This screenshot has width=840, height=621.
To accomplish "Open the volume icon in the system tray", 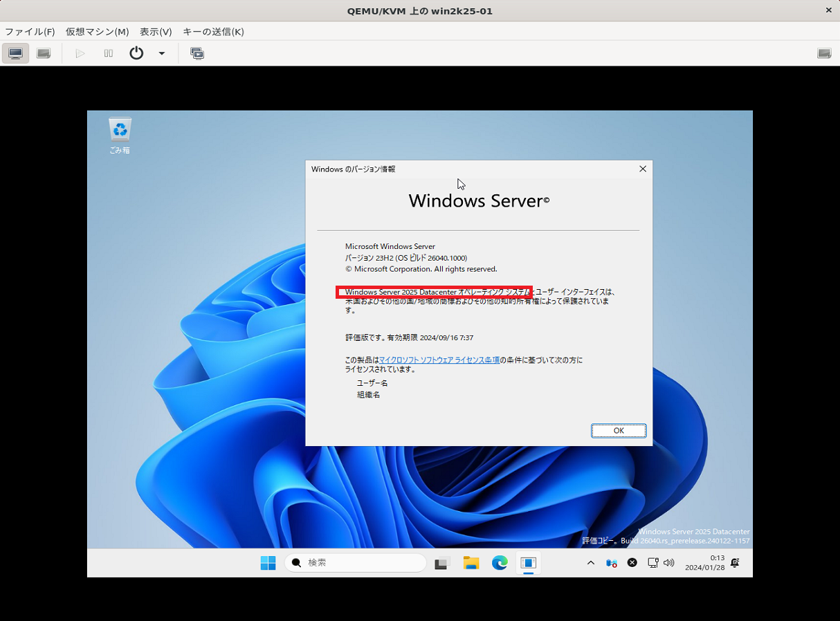I will [x=668, y=563].
